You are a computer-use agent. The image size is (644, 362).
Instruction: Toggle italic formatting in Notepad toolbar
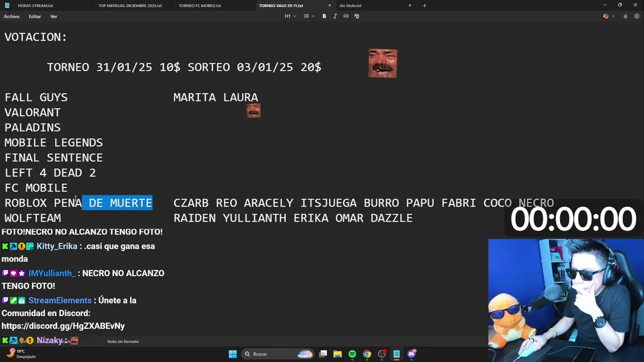[x=335, y=16]
